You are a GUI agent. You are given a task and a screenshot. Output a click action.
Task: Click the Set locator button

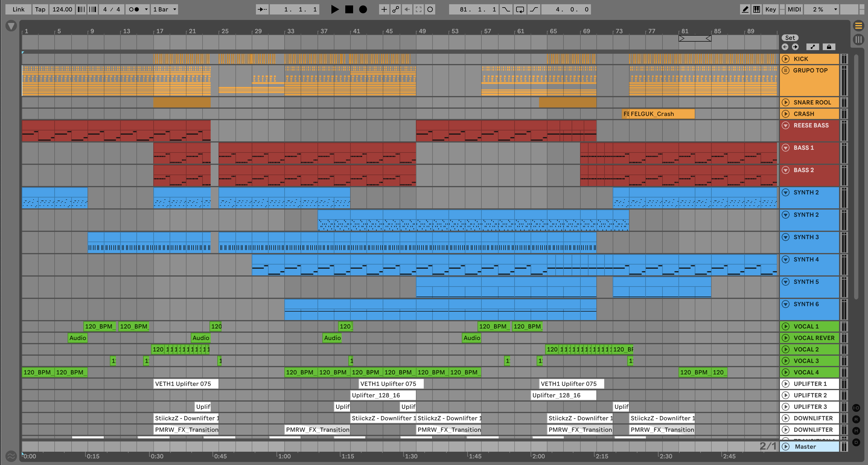pyautogui.click(x=790, y=38)
